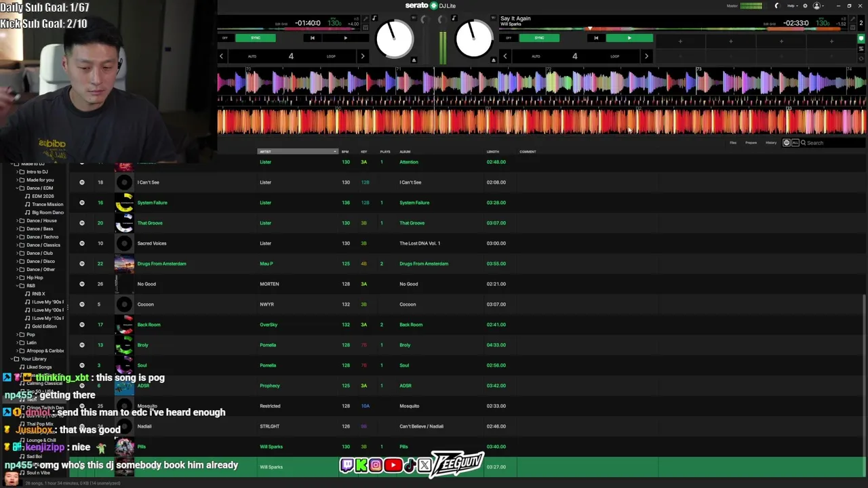Play the left deck track
This screenshot has width=868, height=488.
pyautogui.click(x=345, y=38)
